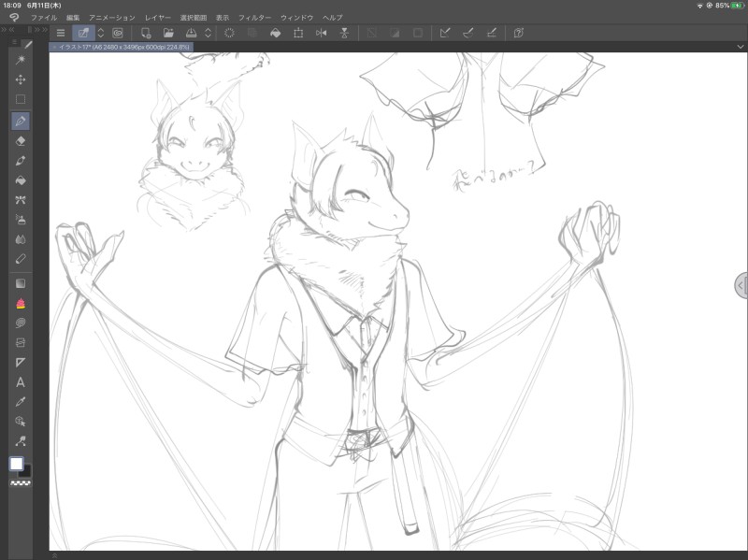The width and height of the screenshot is (748, 560).
Task: Toggle snap to special ruler
Action: (468, 33)
